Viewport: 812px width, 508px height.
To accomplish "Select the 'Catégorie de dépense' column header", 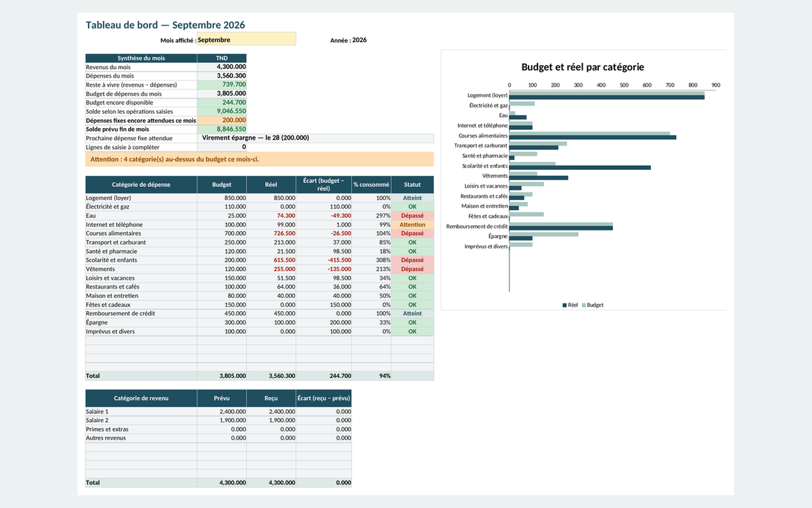I will (141, 184).
